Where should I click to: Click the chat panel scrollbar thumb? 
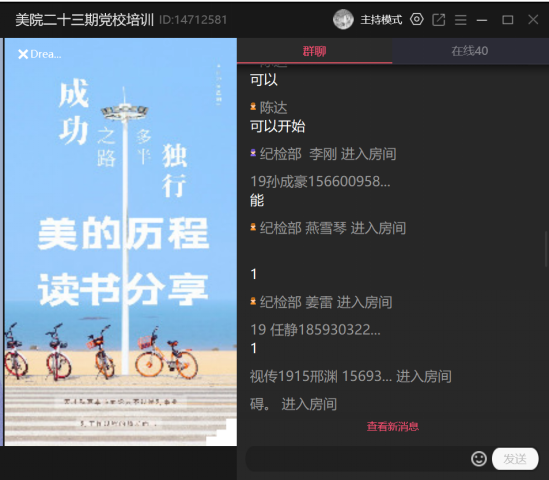[546, 249]
